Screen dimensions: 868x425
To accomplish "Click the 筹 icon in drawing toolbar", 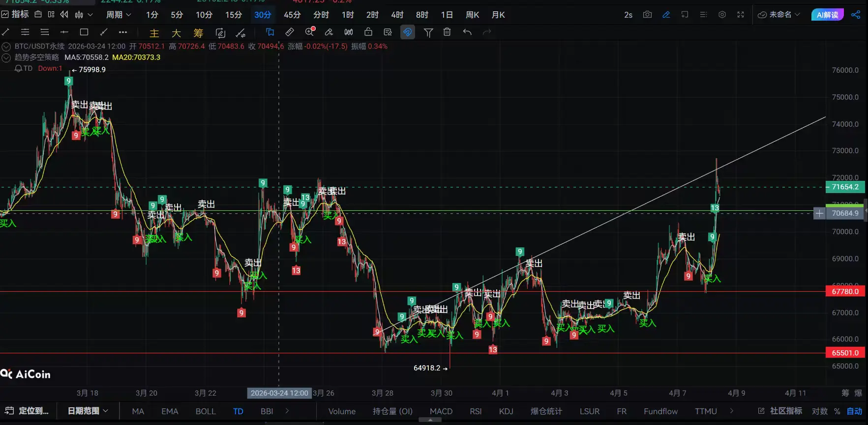I will click(198, 33).
